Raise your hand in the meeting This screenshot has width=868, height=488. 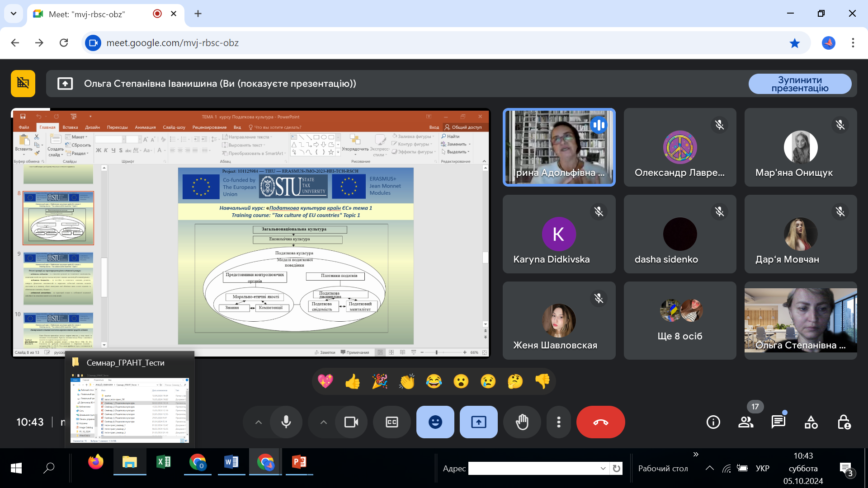(x=522, y=422)
